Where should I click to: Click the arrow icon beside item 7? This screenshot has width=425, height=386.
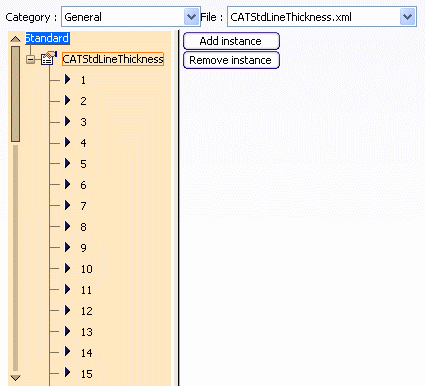(68, 205)
